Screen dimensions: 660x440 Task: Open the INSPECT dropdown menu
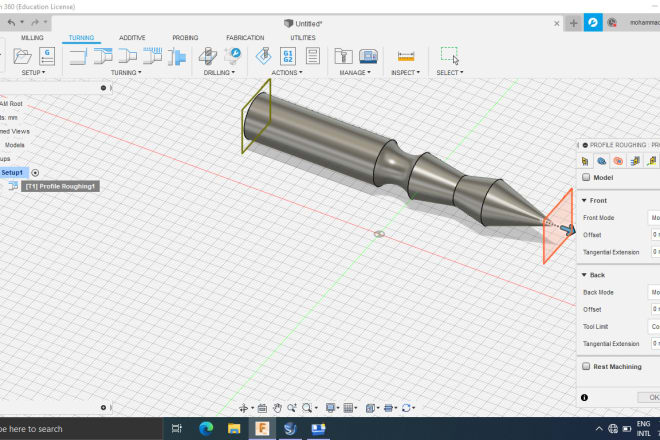[x=405, y=72]
